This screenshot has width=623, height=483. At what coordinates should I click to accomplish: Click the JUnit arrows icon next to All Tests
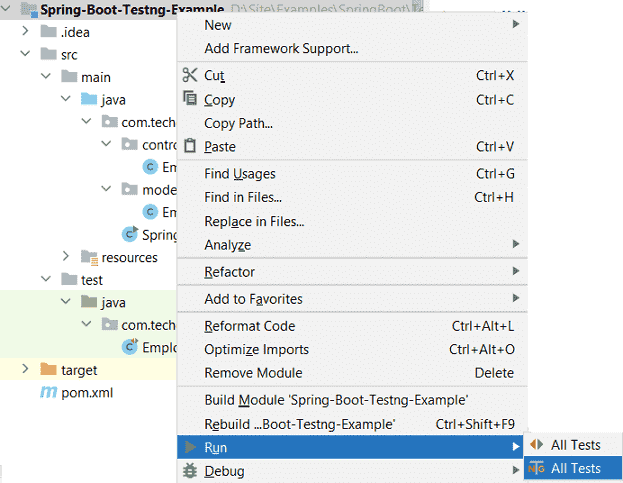tap(536, 444)
